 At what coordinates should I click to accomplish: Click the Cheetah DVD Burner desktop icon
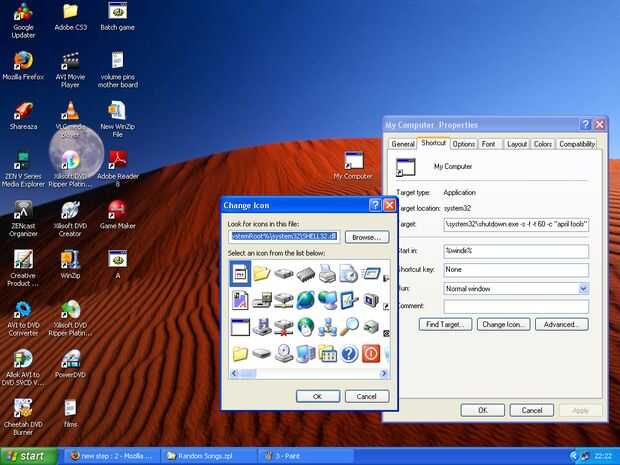click(x=23, y=417)
